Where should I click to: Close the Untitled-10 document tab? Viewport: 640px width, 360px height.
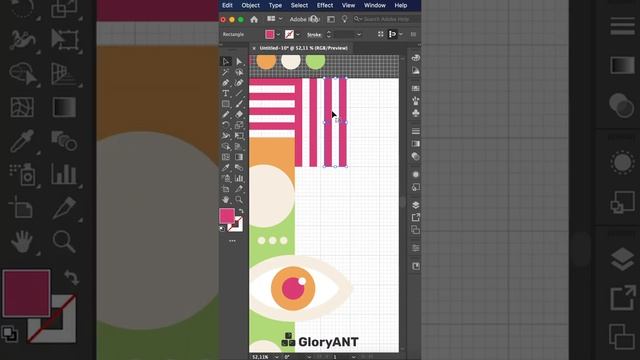pos(254,48)
